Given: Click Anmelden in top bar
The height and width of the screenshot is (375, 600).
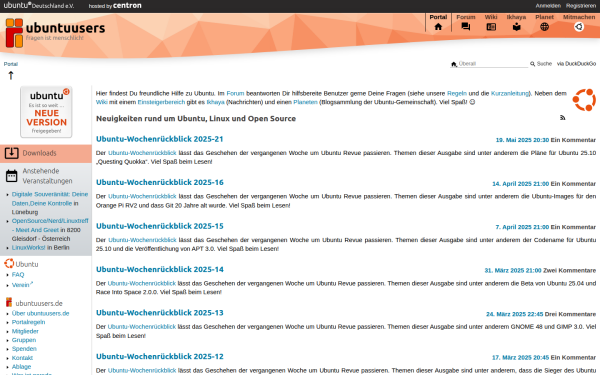Looking at the screenshot, I should 548,6.
